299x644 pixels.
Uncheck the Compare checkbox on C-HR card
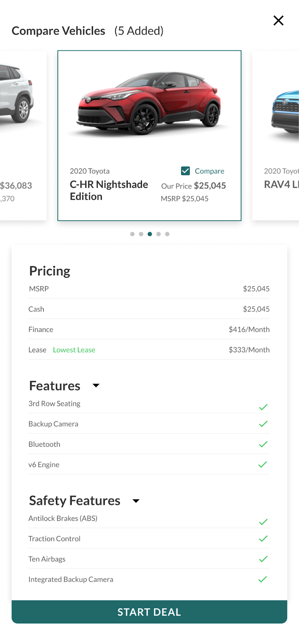point(185,171)
